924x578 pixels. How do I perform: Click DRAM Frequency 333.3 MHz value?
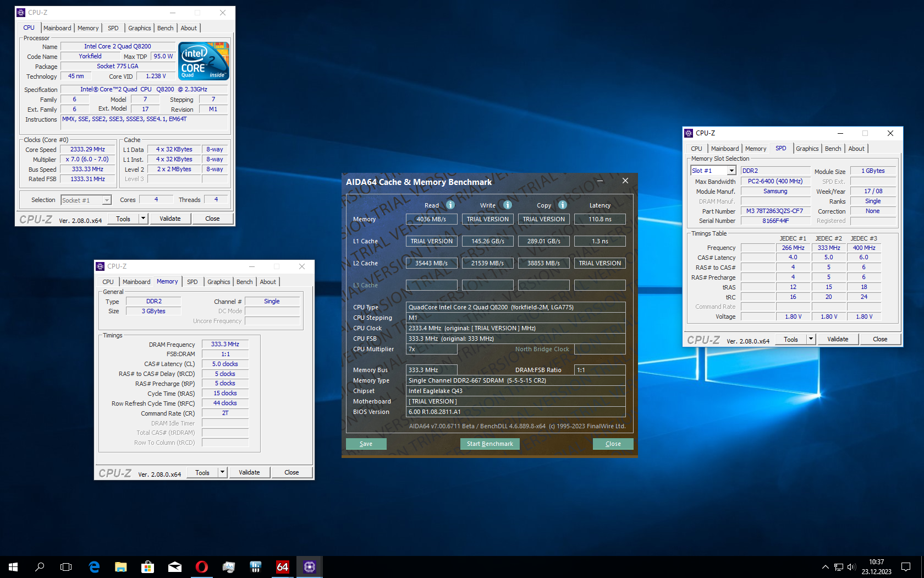click(x=225, y=344)
